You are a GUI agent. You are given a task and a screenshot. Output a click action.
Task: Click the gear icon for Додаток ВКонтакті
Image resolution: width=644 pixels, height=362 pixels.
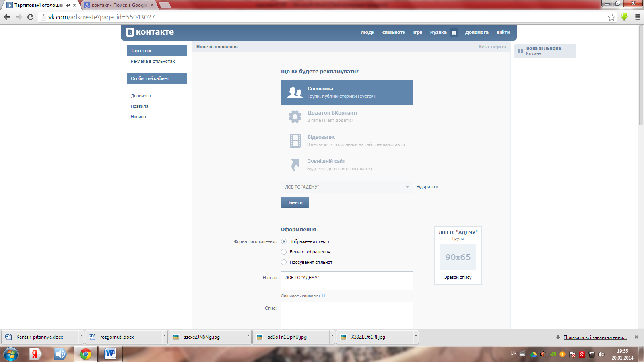(295, 117)
